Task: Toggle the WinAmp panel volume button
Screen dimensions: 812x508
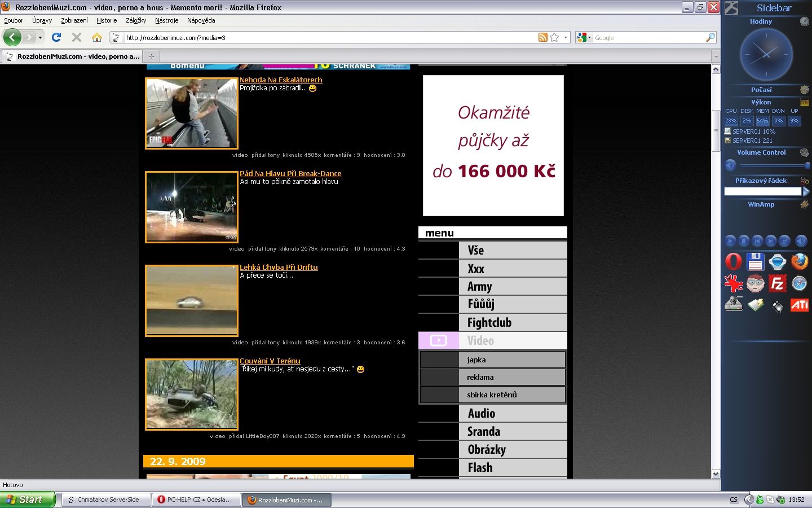Action: point(801,241)
